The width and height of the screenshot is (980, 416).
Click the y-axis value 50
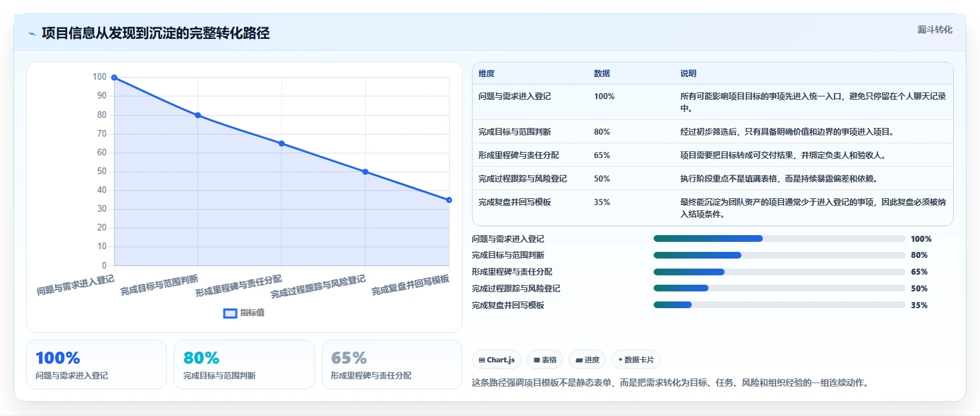point(101,171)
